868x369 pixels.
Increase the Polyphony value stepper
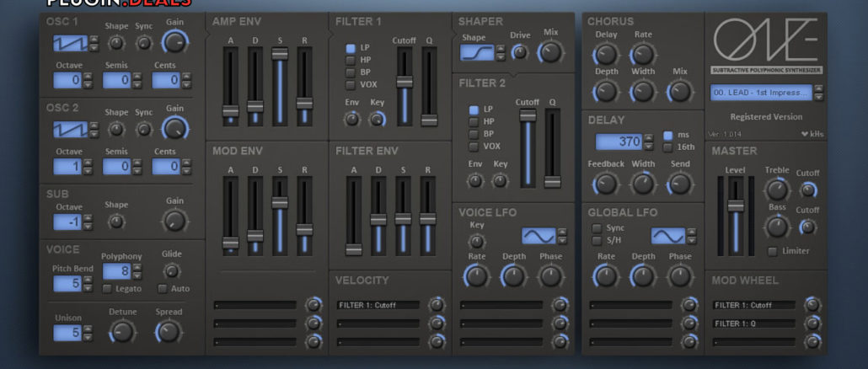point(137,268)
